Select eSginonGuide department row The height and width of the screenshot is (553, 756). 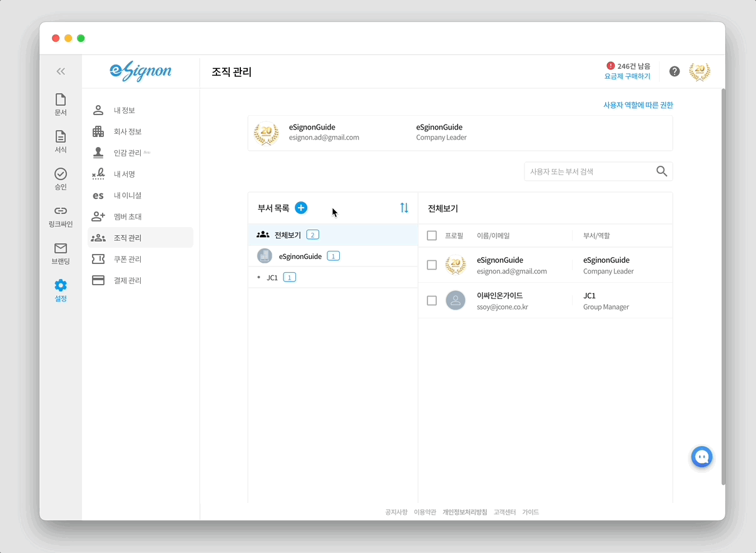333,256
